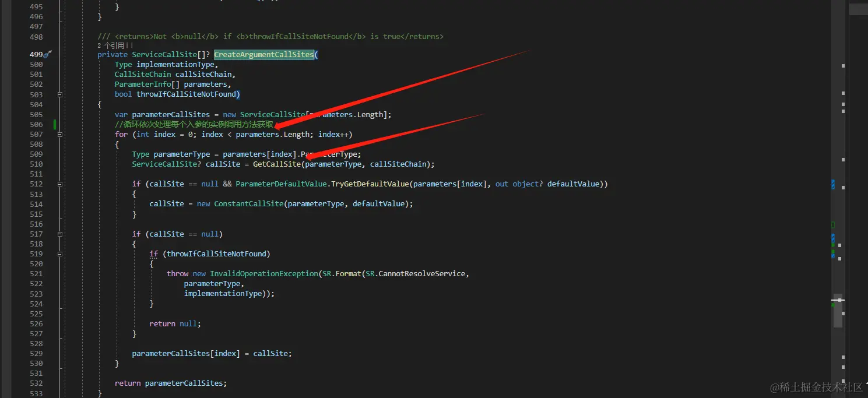Image resolution: width=868 pixels, height=398 pixels.
Task: Collapse the for loop fold at line 507
Action: [59, 135]
